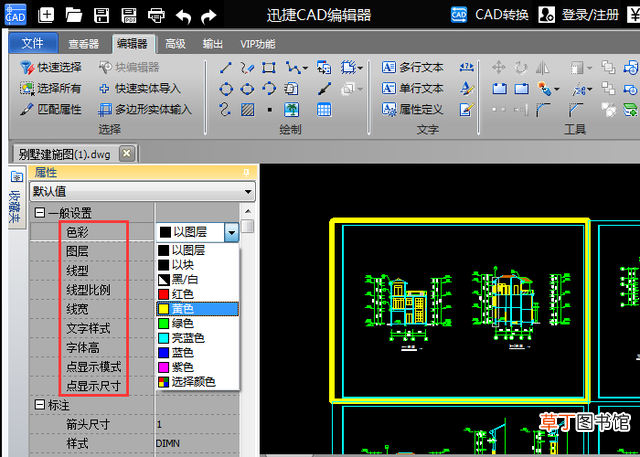640x457 pixels.
Task: Switch to the 编辑器 tab
Action: click(132, 44)
